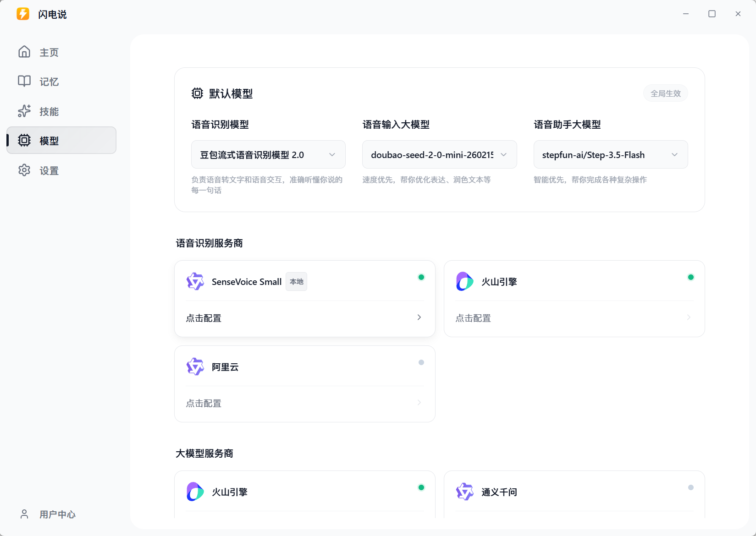
Task: Open the 语音输入大模型 dropdown
Action: [439, 154]
